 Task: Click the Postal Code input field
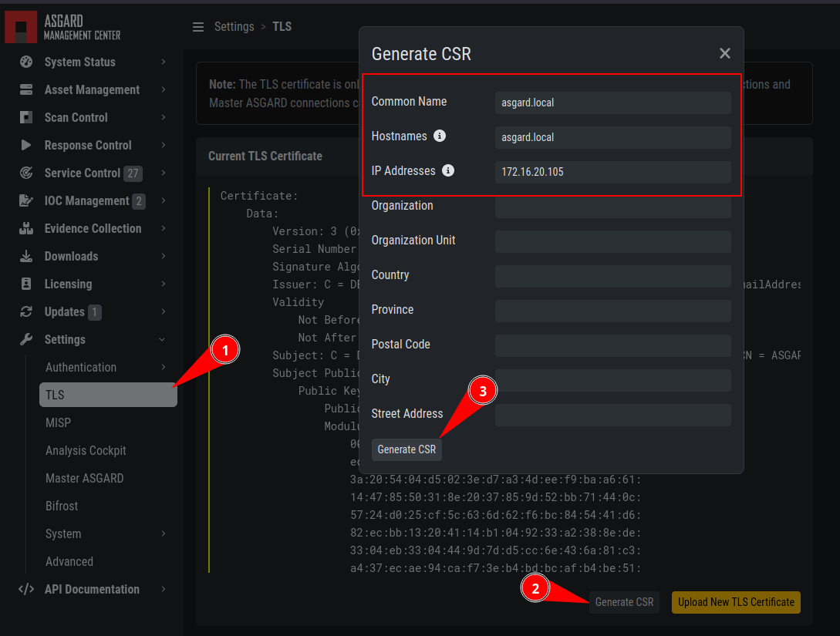pyautogui.click(x=613, y=345)
